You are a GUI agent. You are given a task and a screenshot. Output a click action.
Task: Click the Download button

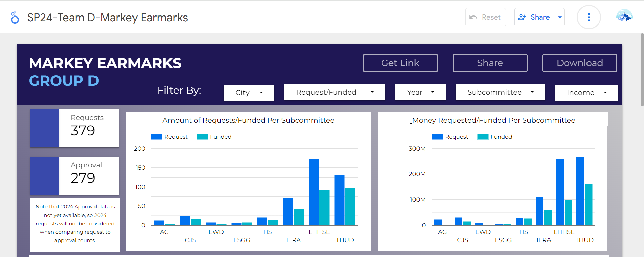tap(580, 63)
